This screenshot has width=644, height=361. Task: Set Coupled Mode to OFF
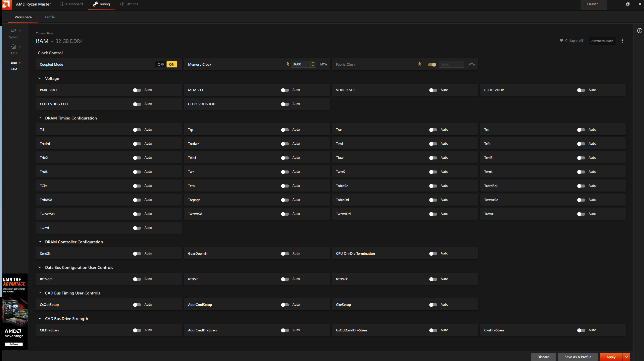(x=161, y=64)
